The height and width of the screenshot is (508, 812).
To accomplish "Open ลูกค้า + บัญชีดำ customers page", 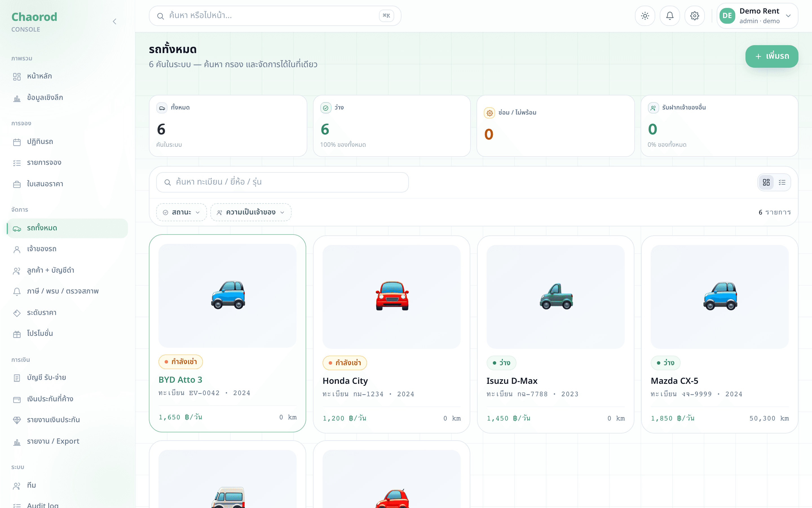I will pos(67,270).
